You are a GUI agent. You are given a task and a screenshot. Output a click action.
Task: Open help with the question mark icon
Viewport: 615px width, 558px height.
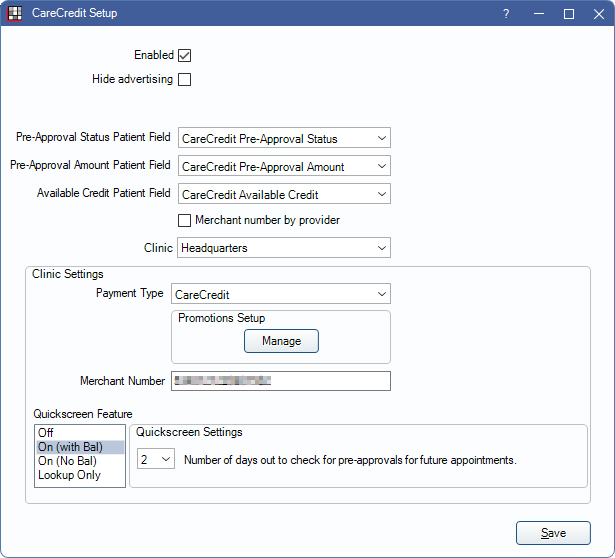click(x=506, y=14)
